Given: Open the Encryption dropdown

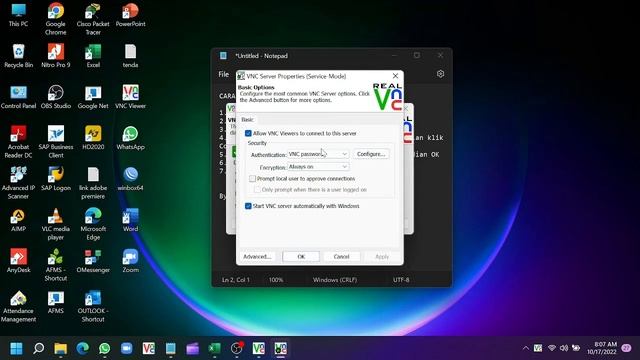Looking at the screenshot, I should (318, 167).
